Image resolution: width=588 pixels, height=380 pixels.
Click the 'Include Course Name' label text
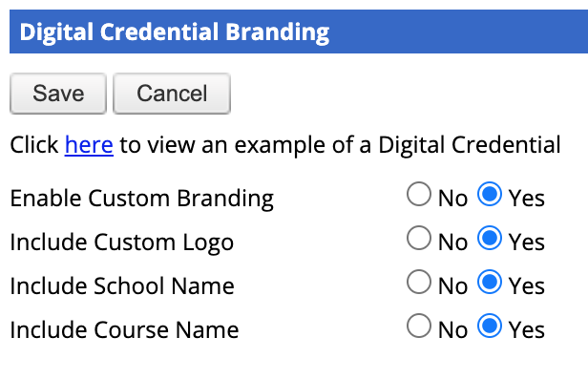[124, 330]
